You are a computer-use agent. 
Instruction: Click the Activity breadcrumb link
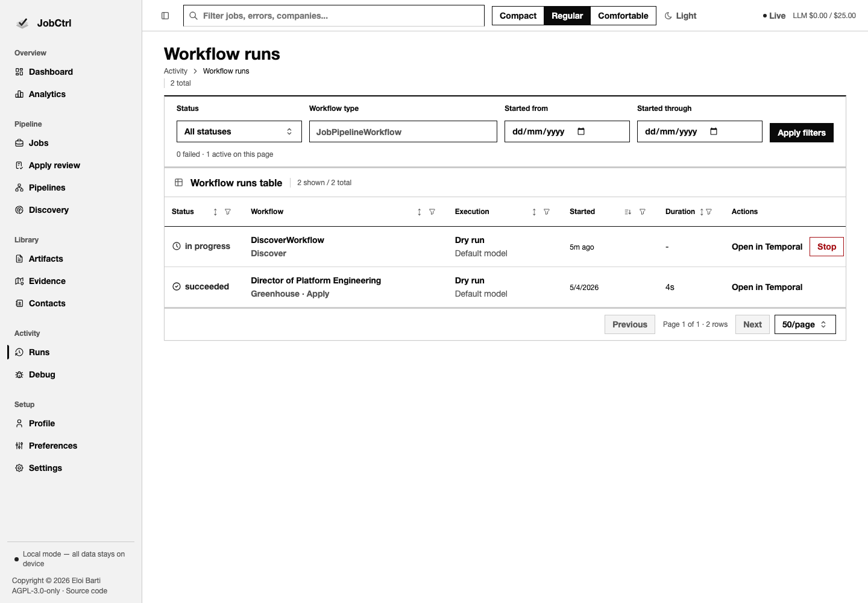point(175,71)
